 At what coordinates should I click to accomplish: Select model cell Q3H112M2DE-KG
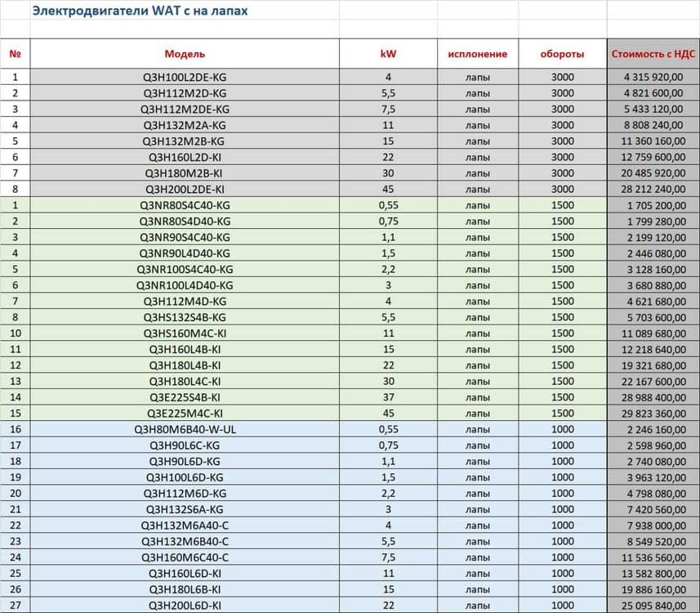(185, 109)
